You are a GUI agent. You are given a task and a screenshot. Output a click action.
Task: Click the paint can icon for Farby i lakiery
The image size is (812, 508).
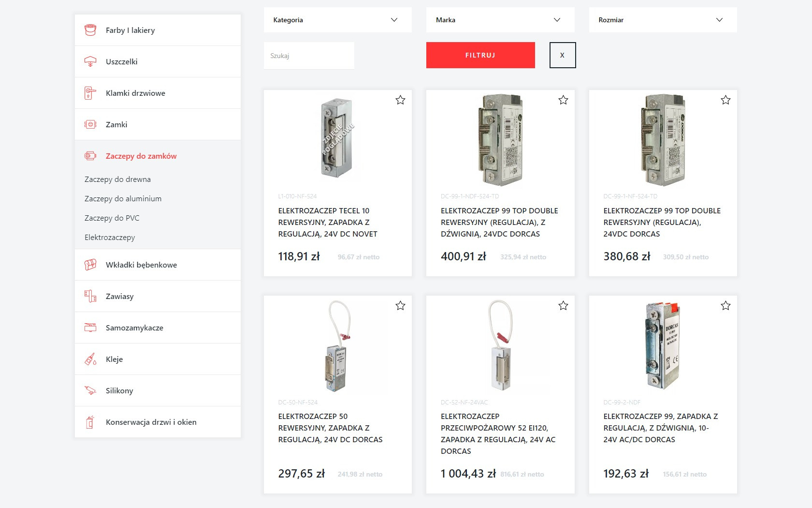[90, 30]
